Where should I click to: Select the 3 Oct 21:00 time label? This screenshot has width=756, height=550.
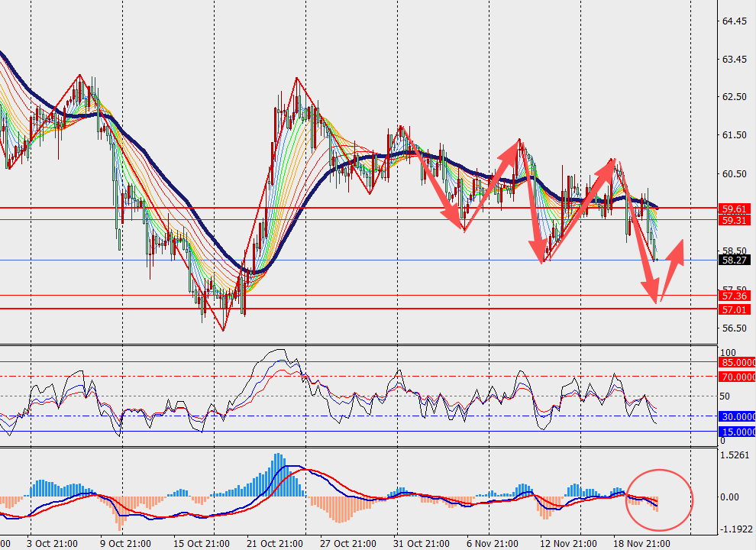tap(52, 543)
